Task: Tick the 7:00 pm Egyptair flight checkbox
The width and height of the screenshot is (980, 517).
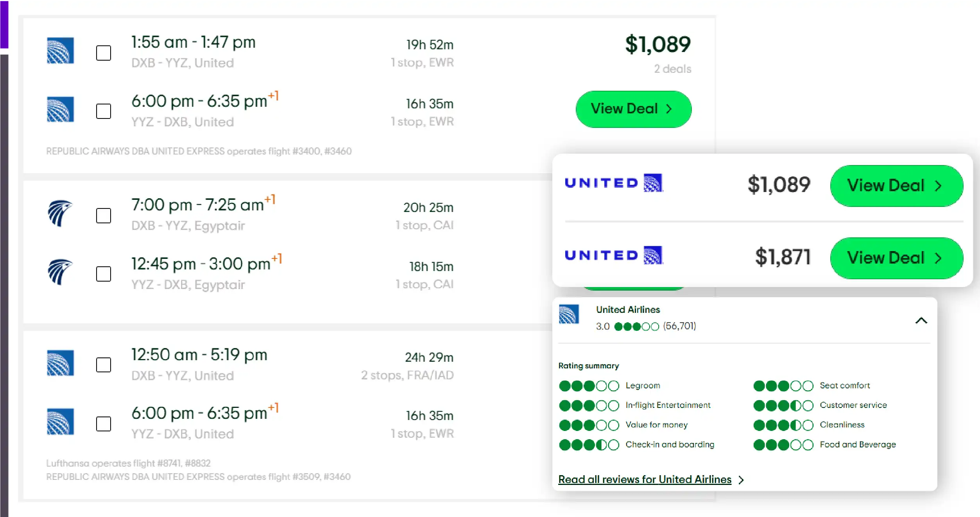Action: 104,215
